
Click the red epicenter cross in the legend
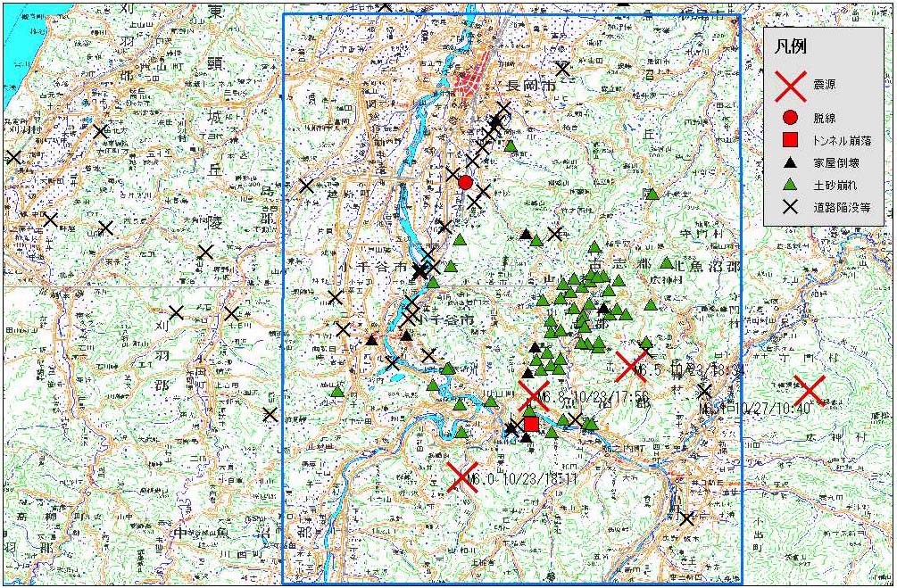[791, 85]
